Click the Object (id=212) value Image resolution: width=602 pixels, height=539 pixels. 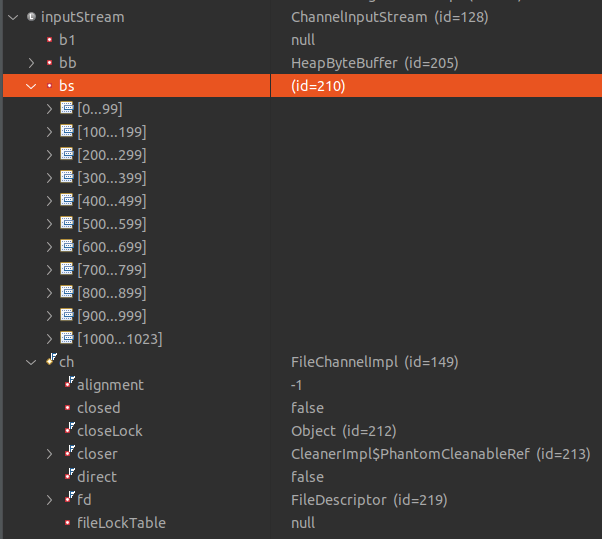coord(344,431)
